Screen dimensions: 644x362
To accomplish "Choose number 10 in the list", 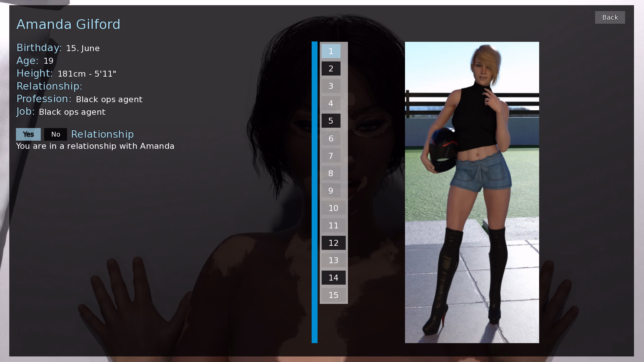I will point(333,208).
